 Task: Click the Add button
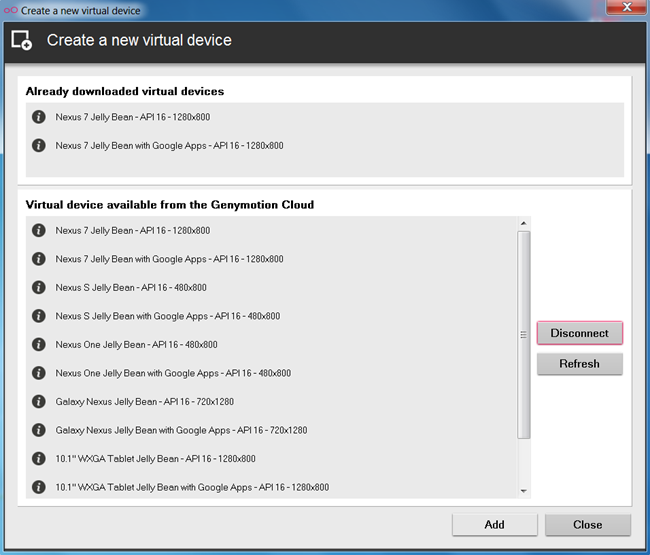point(495,525)
